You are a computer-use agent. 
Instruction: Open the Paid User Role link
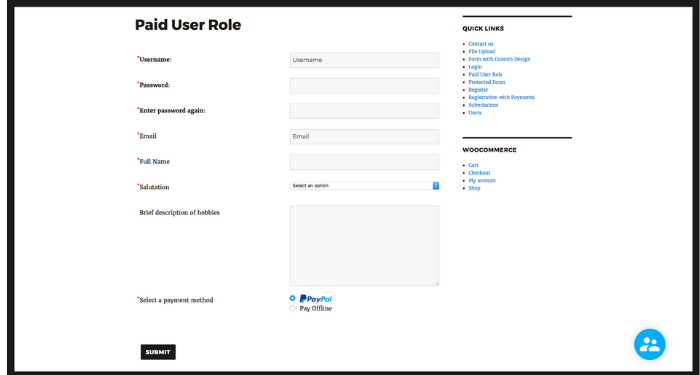(x=485, y=75)
